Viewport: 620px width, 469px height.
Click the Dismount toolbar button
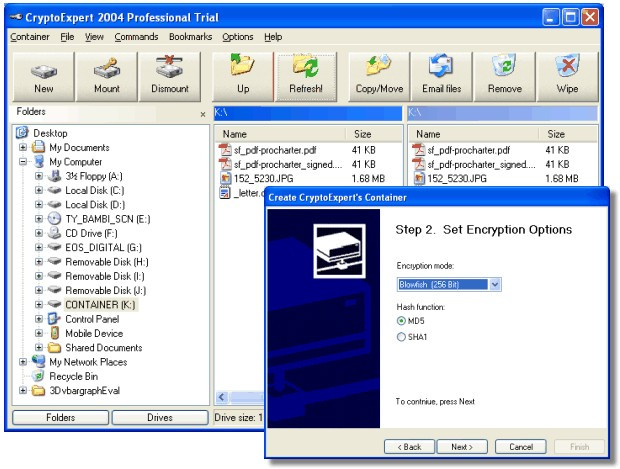(x=170, y=77)
